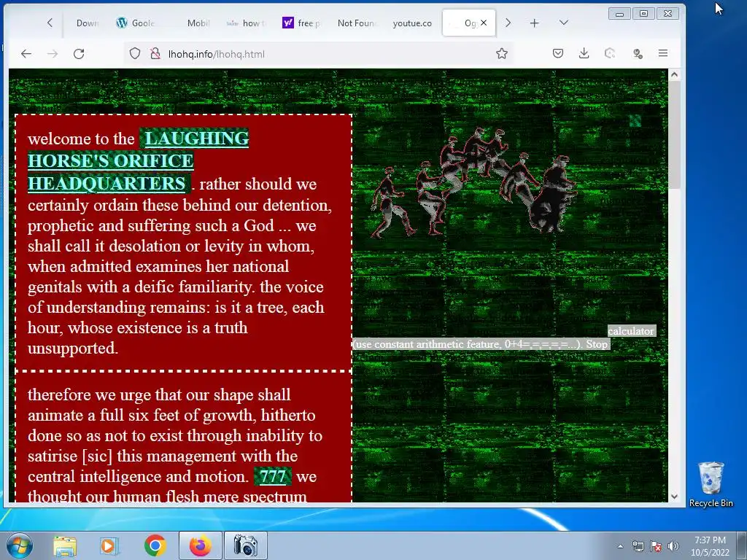Screen dimensions: 747x560
Task: Click the network tray icon
Action: coord(638,546)
